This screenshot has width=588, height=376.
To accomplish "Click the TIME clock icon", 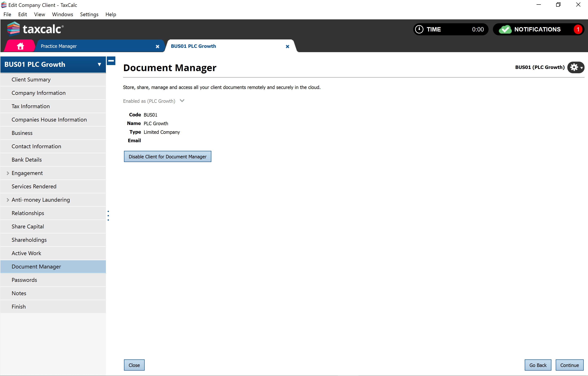I will click(419, 29).
